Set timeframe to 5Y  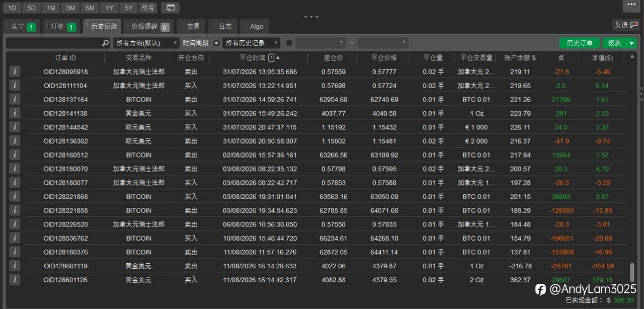coord(129,8)
